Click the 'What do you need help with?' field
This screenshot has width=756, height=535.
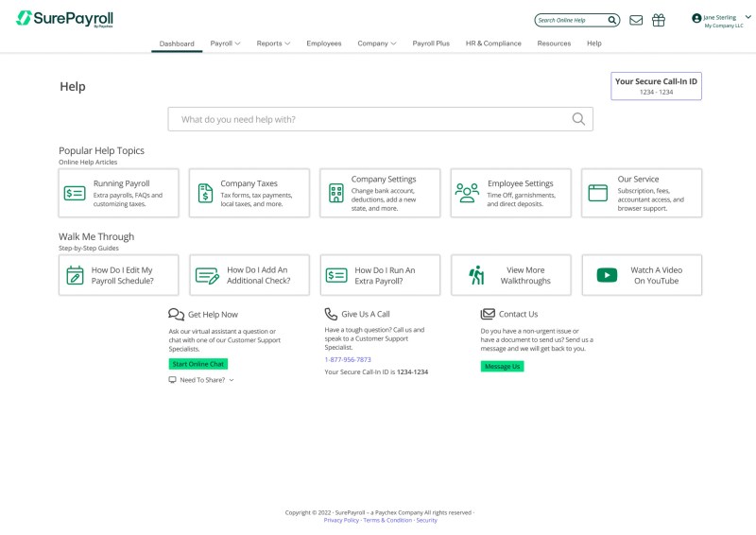(x=381, y=119)
